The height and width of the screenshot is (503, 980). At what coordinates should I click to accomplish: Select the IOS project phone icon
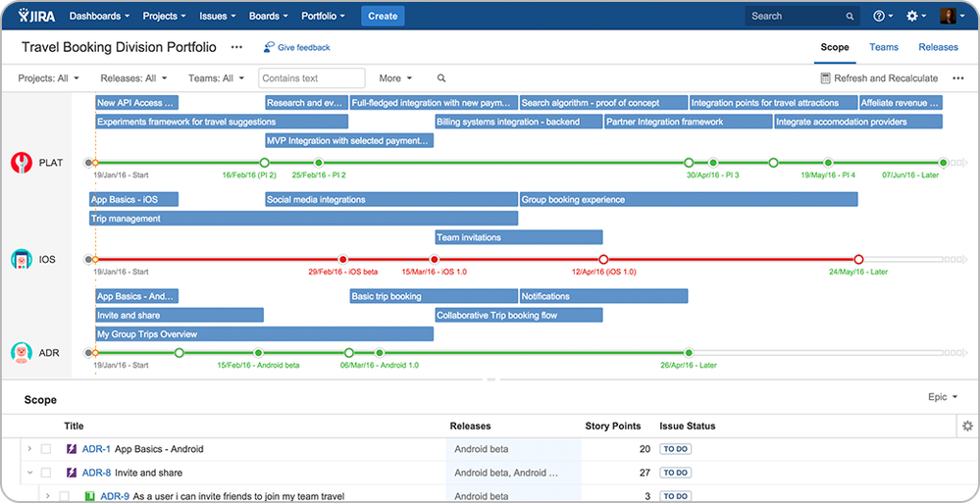pos(22,259)
